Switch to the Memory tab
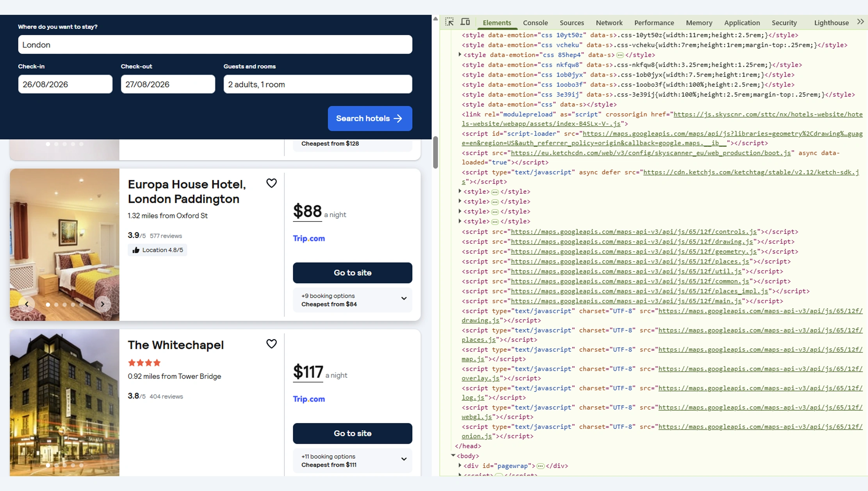 [x=699, y=23]
